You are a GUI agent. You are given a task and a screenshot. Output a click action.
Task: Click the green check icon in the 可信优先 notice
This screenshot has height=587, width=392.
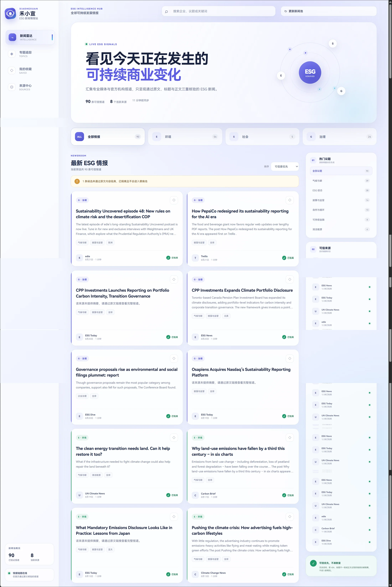pyautogui.click(x=313, y=563)
